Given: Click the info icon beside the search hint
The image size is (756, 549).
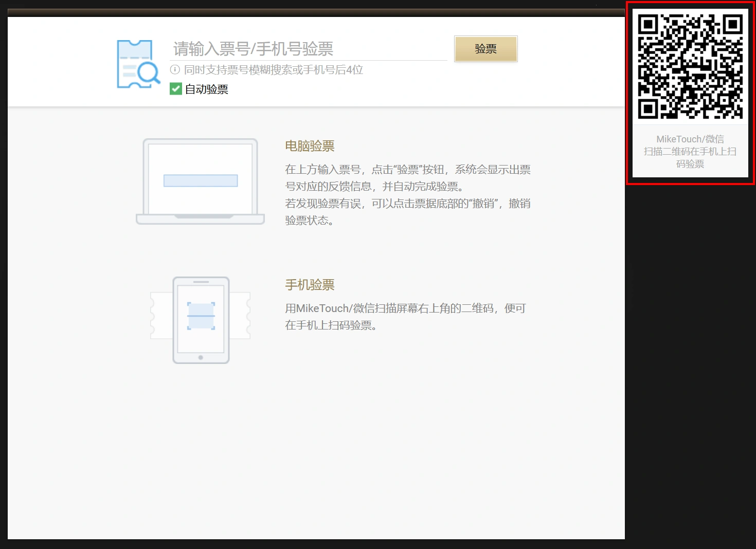Looking at the screenshot, I should [175, 70].
